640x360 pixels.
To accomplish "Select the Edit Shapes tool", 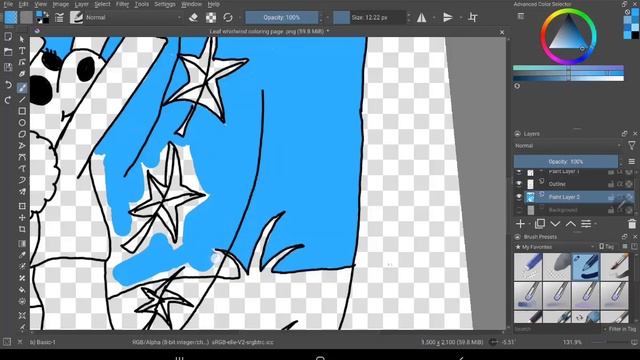I will (x=22, y=62).
